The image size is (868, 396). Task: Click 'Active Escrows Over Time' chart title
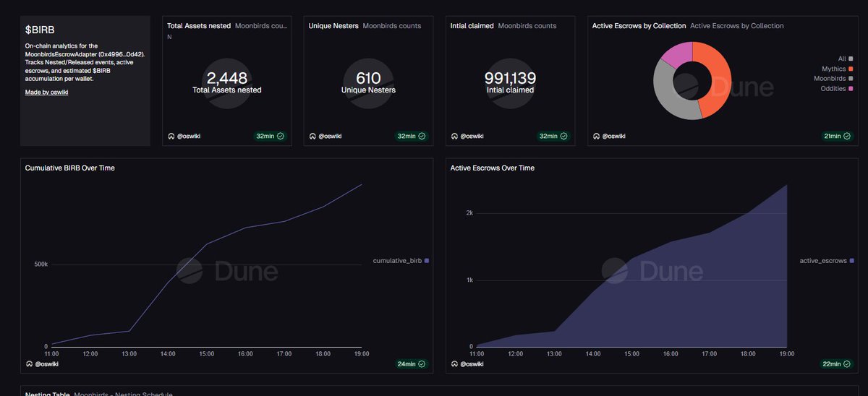[x=493, y=168]
